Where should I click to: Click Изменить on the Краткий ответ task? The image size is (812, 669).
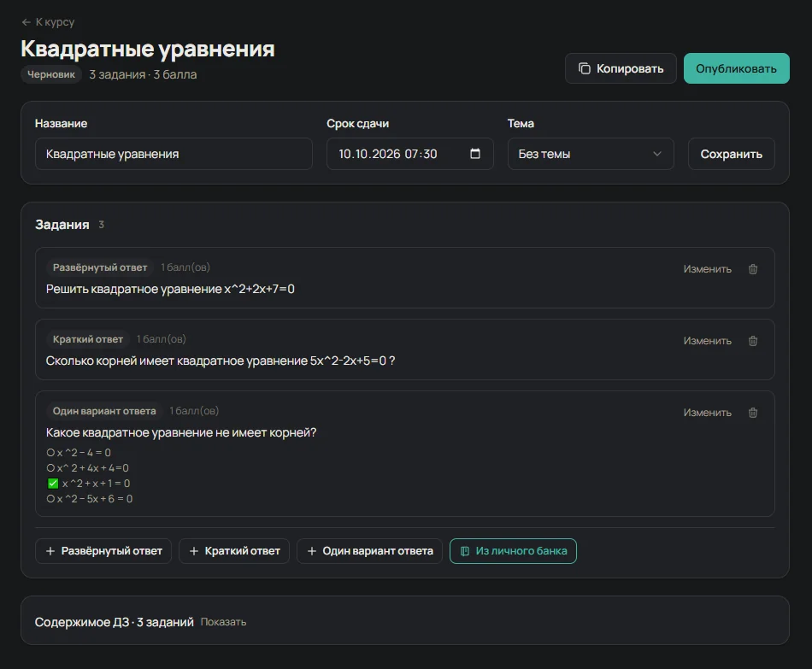click(707, 341)
